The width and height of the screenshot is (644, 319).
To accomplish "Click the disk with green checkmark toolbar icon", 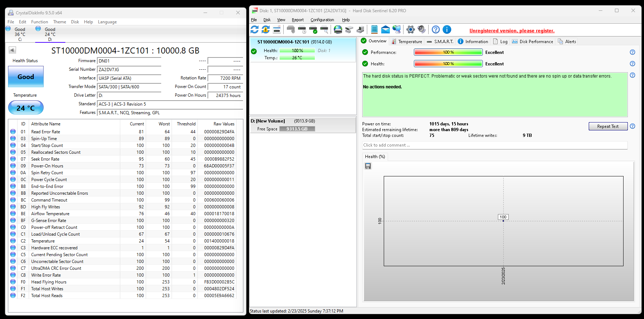I will [x=313, y=30].
